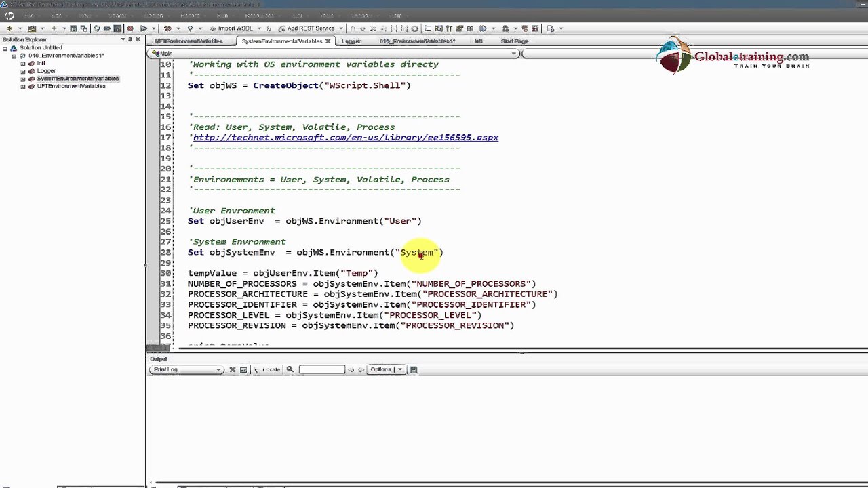Expand the UFTEnvironmentVariables tree node

pyautogui.click(x=22, y=87)
